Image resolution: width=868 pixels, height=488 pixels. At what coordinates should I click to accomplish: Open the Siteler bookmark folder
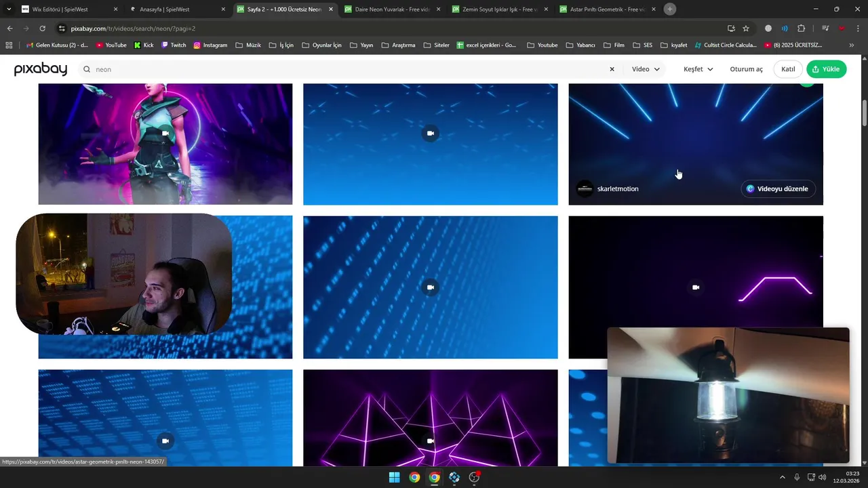(x=436, y=45)
